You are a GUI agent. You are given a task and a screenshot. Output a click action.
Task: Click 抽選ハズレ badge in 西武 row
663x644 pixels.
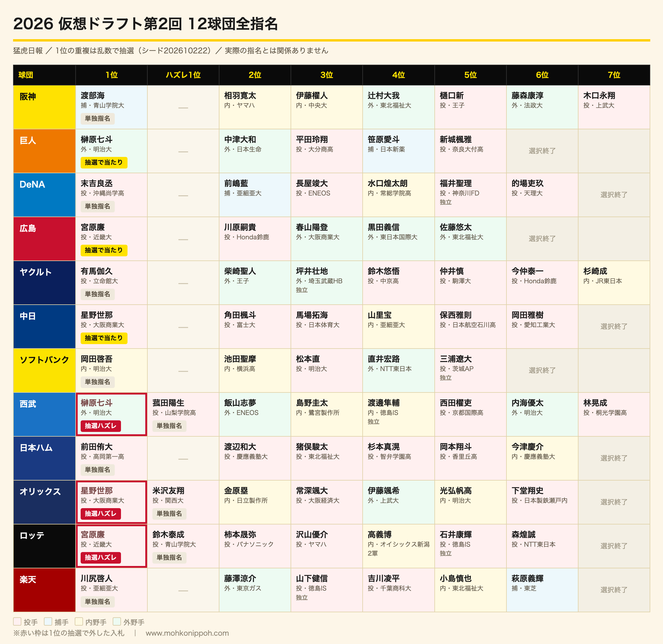click(101, 426)
